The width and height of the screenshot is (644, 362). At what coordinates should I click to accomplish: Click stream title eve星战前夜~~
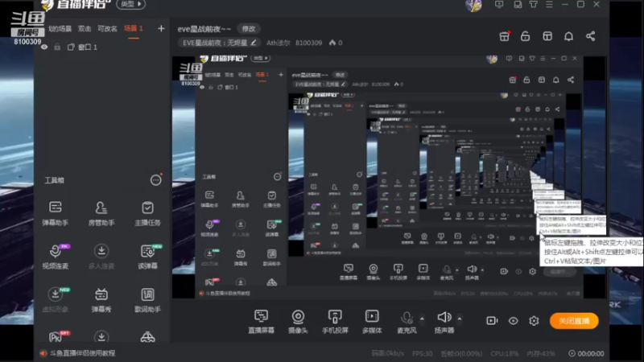pyautogui.click(x=204, y=29)
